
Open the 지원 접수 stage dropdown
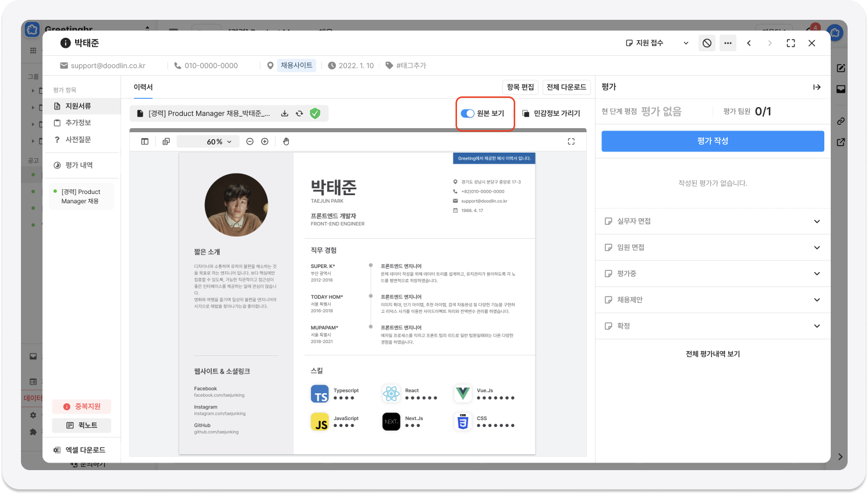[657, 43]
